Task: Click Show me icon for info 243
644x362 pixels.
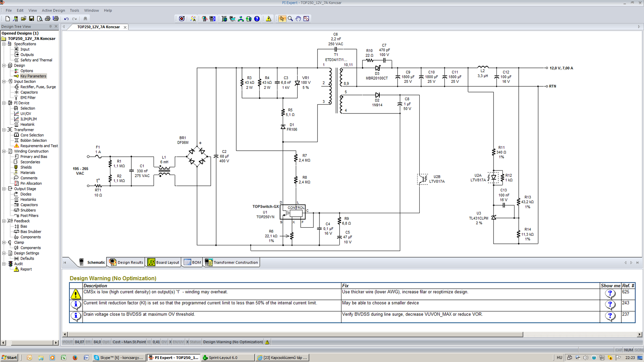Action: (x=610, y=305)
